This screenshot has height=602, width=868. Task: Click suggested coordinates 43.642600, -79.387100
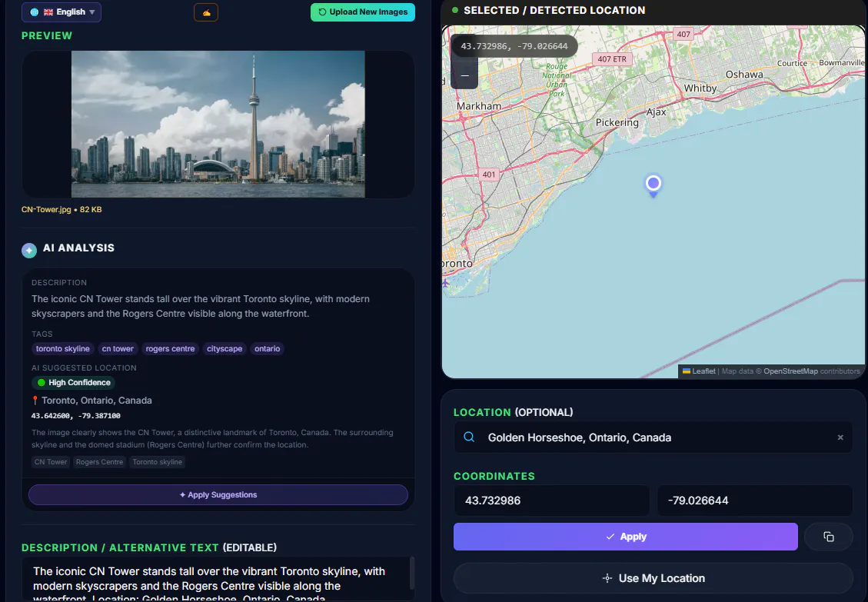click(76, 415)
